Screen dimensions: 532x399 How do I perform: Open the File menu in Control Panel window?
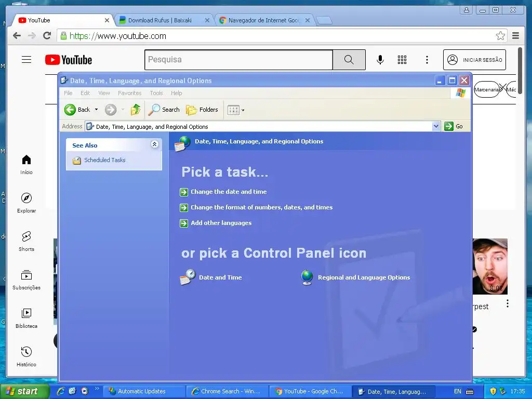click(68, 93)
